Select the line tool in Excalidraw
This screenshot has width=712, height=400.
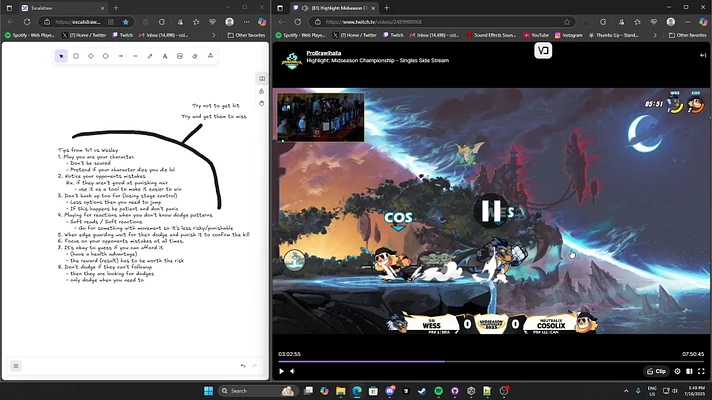point(135,56)
